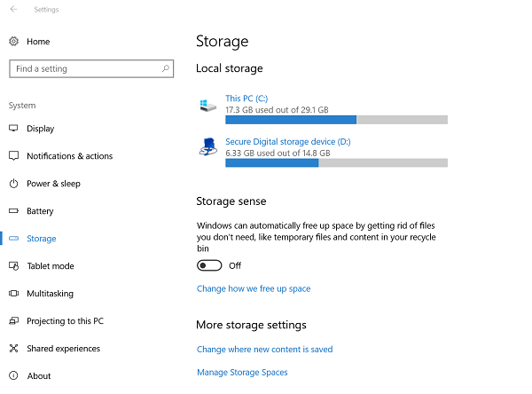This screenshot has height=394, width=532.
Task: Click the Battery icon in sidebar
Action: 13,211
